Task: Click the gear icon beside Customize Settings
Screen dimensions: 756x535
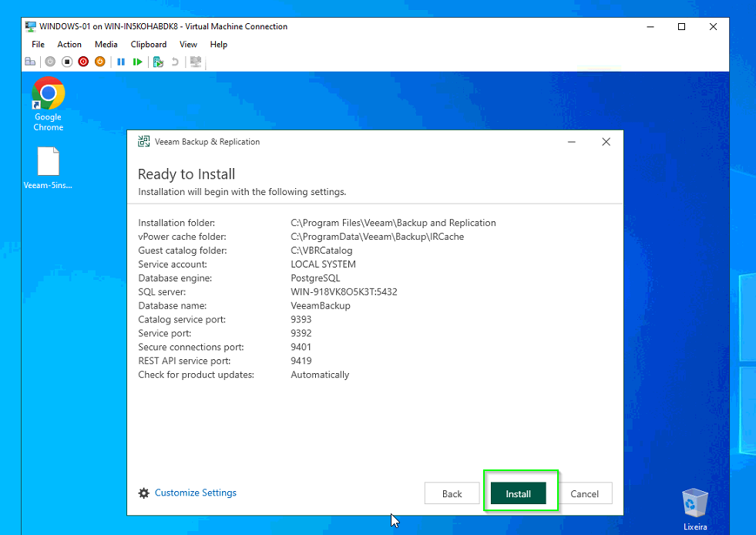Action: 143,493
